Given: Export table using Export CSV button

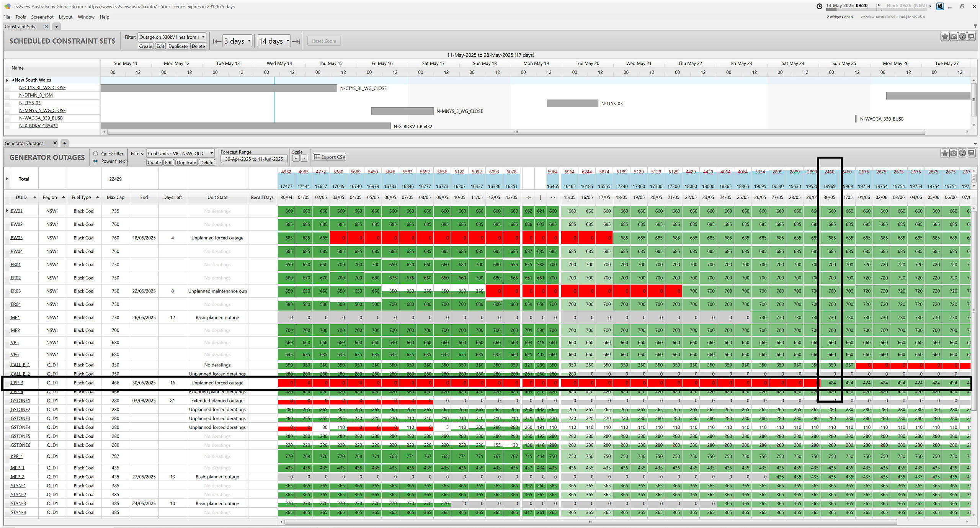Looking at the screenshot, I should point(330,157).
